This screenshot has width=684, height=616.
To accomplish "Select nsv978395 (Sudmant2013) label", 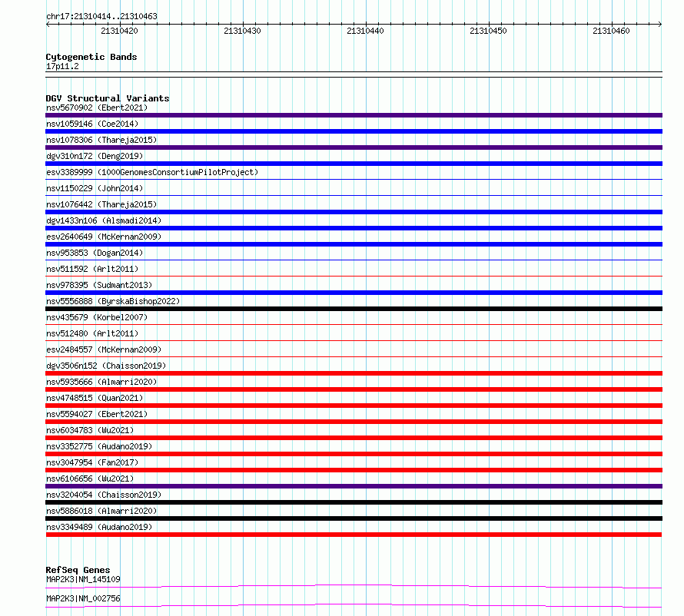I will (x=99, y=285).
